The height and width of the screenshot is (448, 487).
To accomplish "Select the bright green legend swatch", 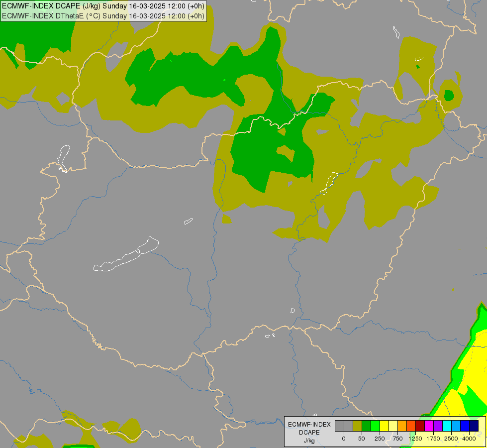I will (x=375, y=426).
